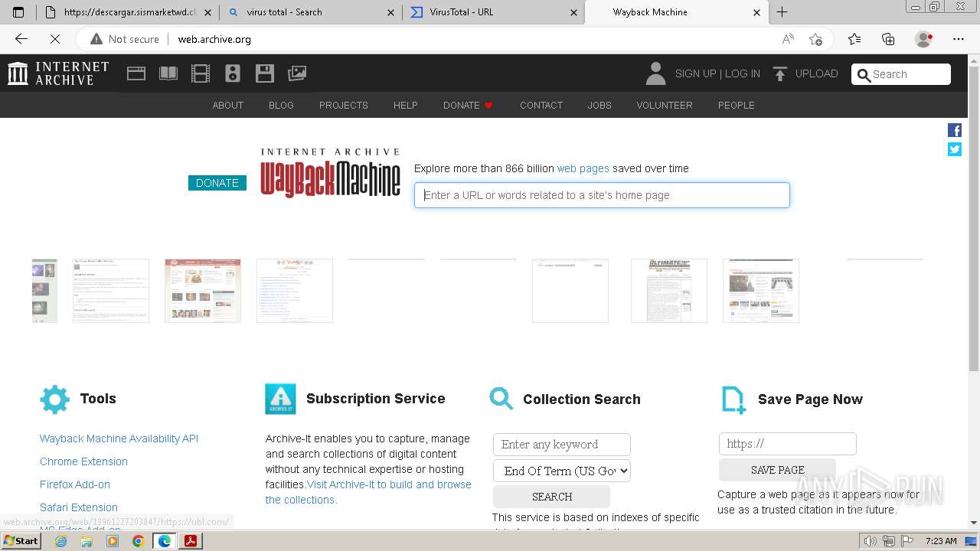Switch to the descargar.sismarketwd tab
The height and width of the screenshot is (551, 980).
tap(129, 12)
